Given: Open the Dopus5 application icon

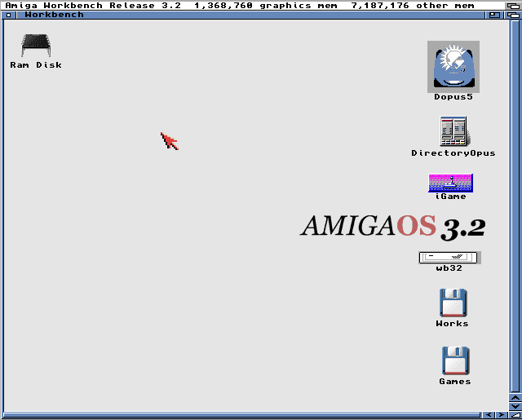Looking at the screenshot, I should click(x=453, y=67).
